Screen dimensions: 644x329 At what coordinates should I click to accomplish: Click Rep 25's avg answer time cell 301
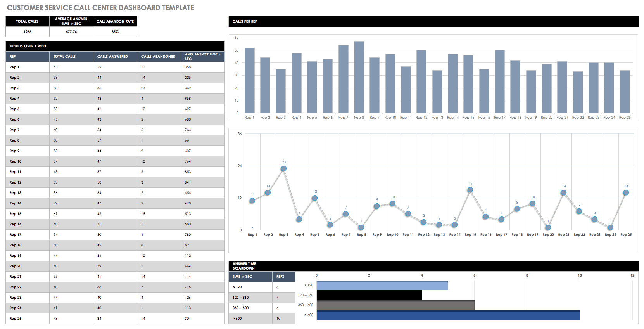(x=188, y=319)
